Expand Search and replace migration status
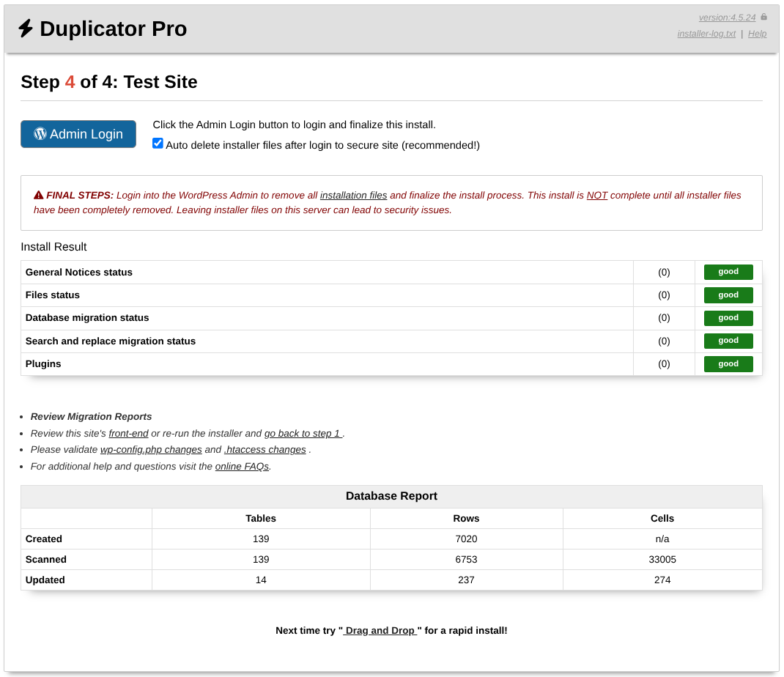The image size is (784, 677). click(x=111, y=341)
